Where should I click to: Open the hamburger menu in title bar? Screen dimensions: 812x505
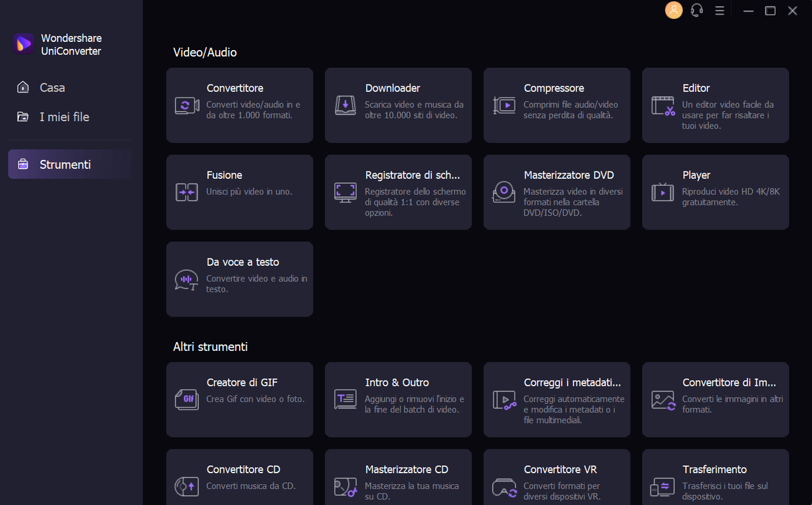pos(719,11)
